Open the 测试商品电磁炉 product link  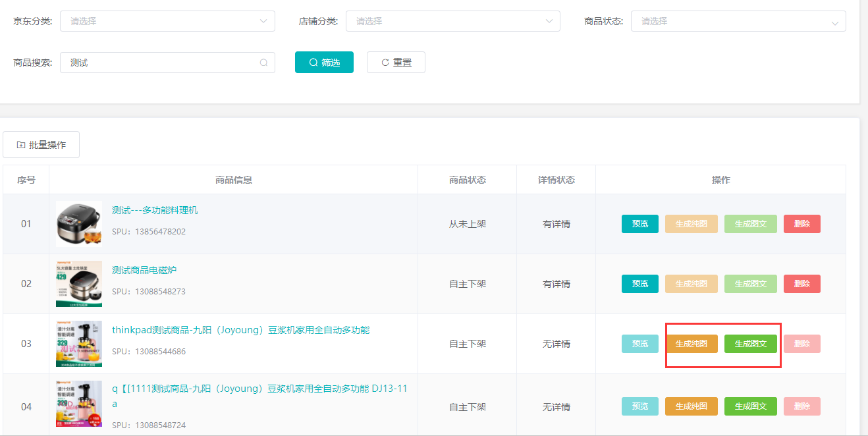(x=144, y=270)
